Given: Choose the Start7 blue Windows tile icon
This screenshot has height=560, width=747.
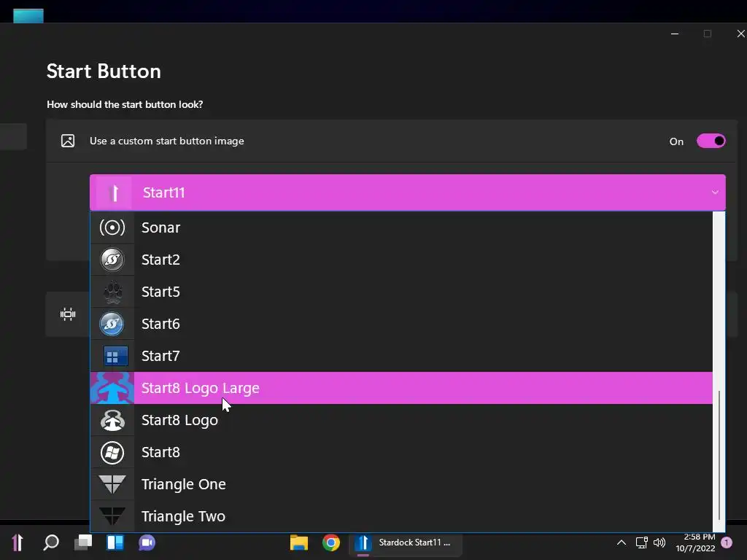Looking at the screenshot, I should 116,356.
